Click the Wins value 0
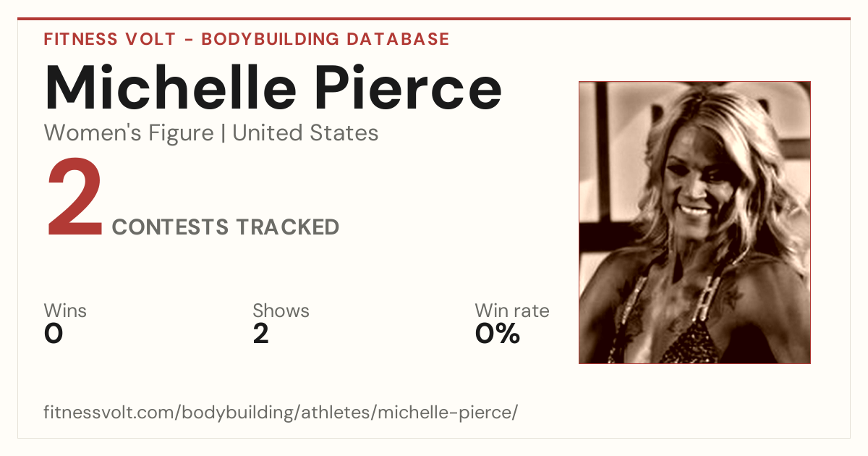868x456 pixels. coord(54,334)
